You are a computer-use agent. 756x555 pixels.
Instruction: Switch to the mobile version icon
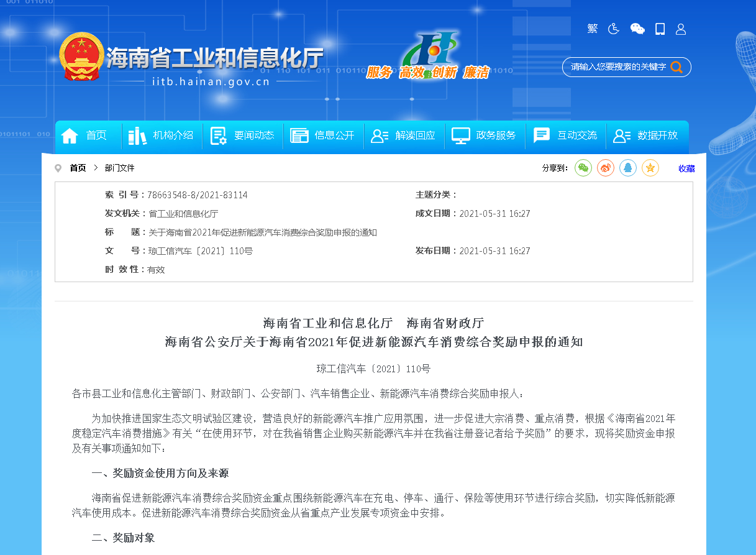click(x=660, y=29)
